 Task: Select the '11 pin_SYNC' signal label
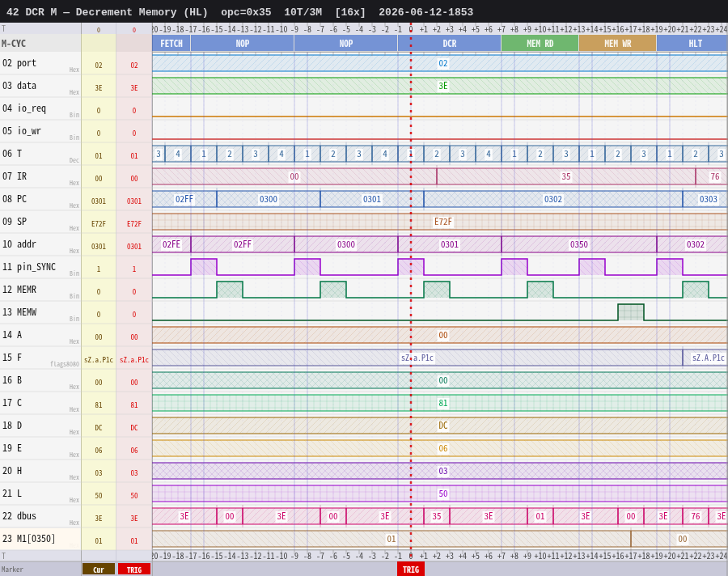click(x=29, y=267)
